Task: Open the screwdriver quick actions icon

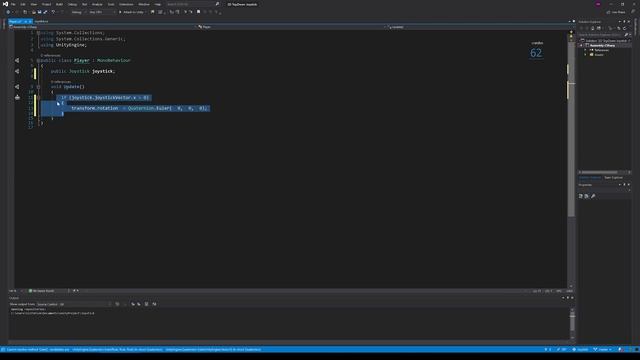Action: coord(17,97)
